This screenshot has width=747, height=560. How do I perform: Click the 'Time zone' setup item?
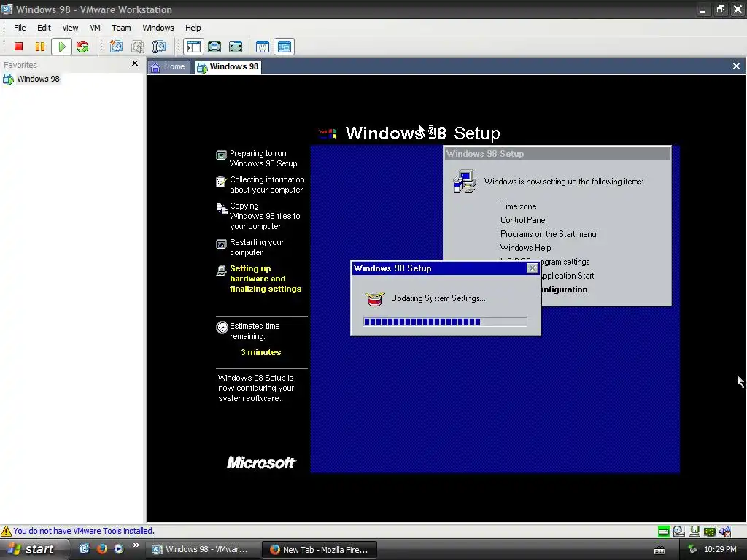[x=518, y=206]
